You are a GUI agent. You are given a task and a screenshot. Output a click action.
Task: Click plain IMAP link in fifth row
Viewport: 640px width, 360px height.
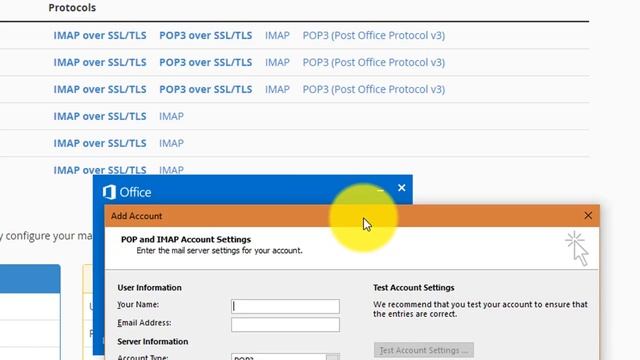(x=171, y=143)
